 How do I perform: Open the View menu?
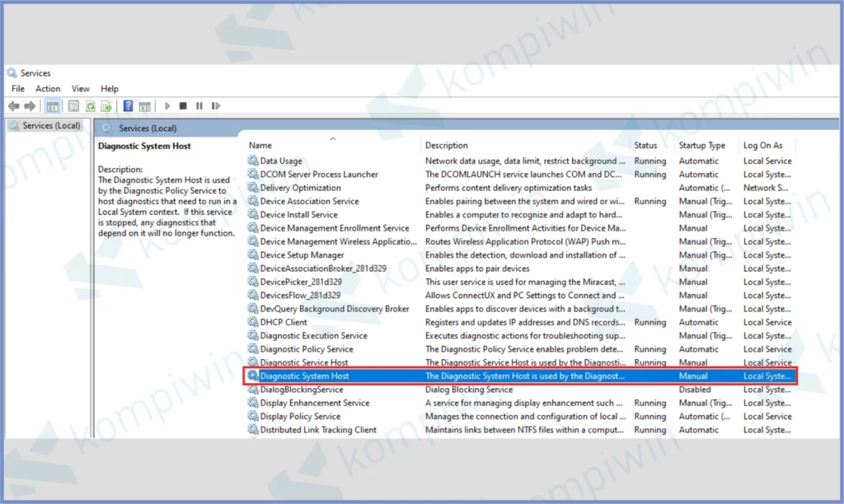click(x=81, y=89)
